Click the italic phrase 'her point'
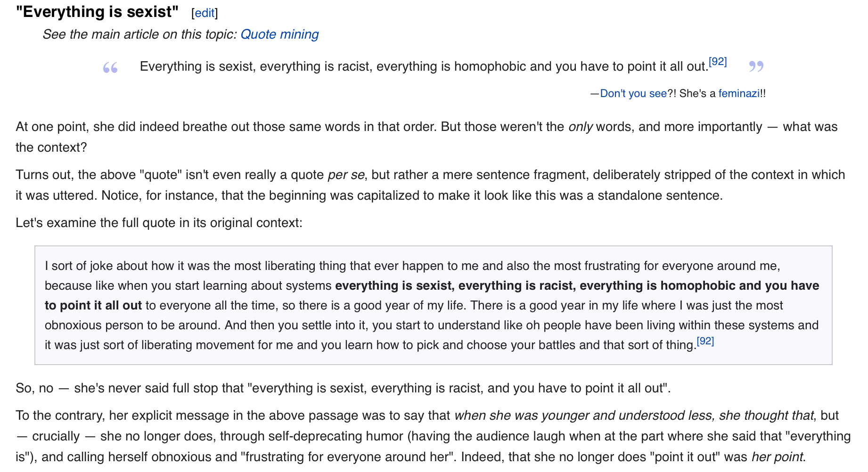Viewport: 868px width, 472px height. point(778,457)
